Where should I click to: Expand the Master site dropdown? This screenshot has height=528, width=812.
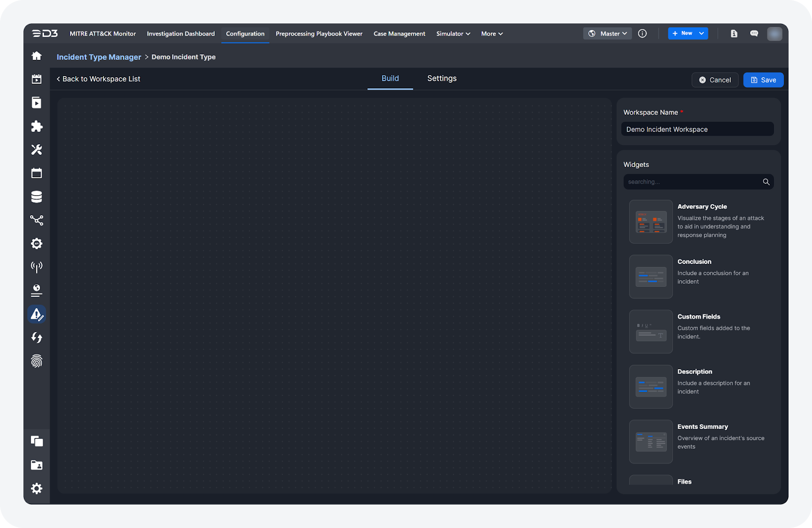tap(607, 34)
